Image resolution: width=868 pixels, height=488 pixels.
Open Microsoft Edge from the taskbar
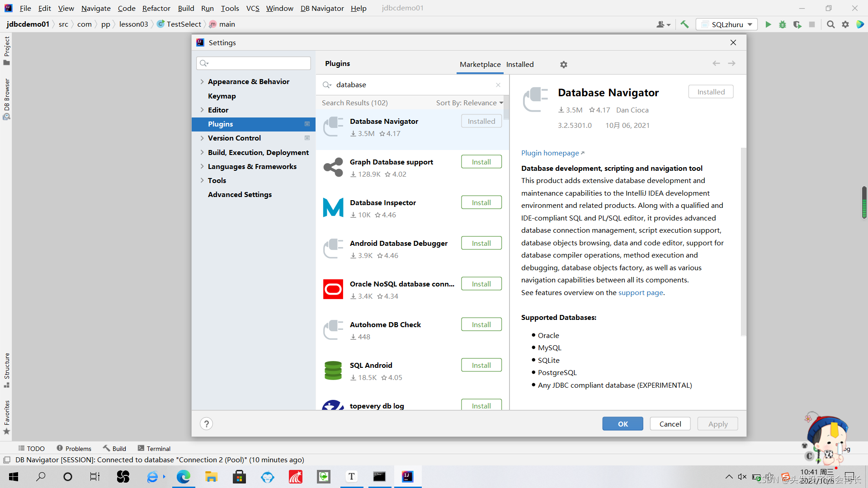tap(183, 477)
